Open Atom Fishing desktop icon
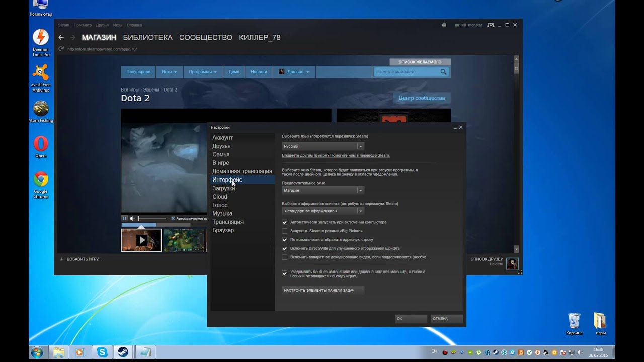644x362 pixels. [x=41, y=112]
